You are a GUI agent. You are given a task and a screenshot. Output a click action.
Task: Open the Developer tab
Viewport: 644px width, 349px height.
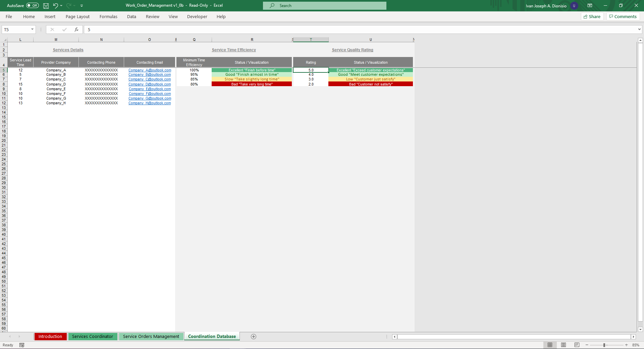click(x=197, y=16)
